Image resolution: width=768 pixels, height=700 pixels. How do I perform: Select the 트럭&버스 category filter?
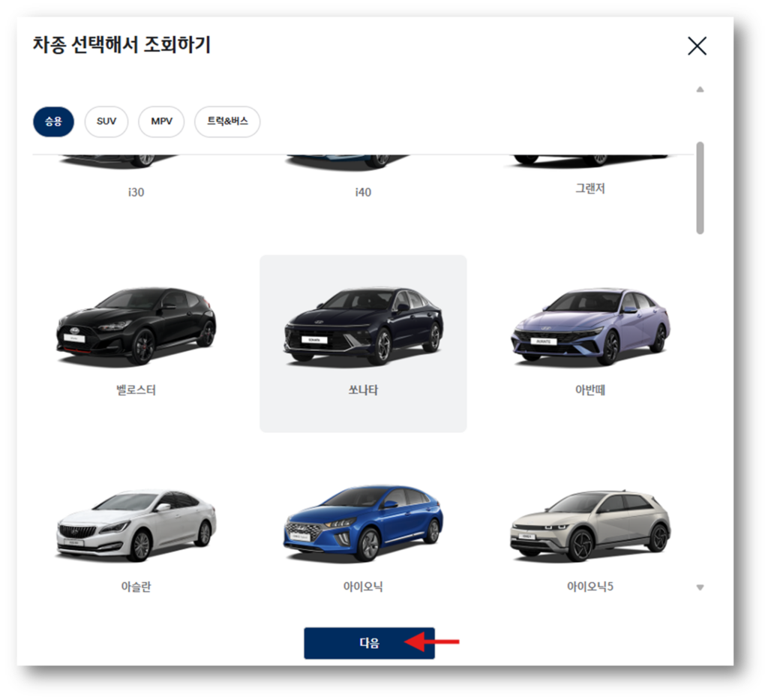226,122
